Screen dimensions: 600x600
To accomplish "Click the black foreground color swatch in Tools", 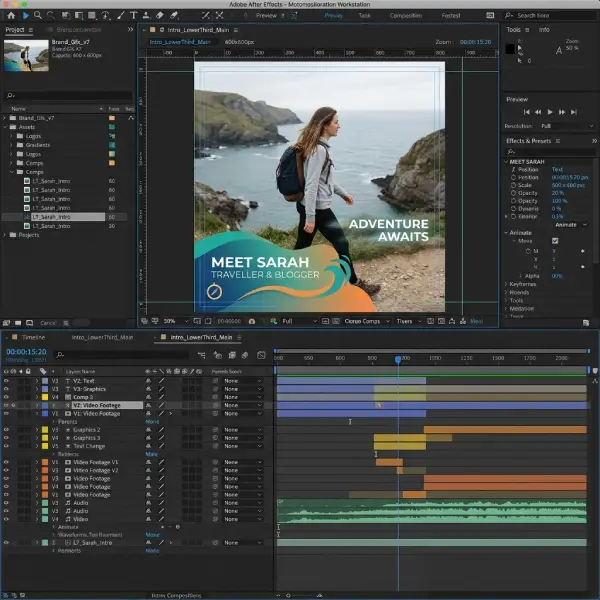I will pos(510,49).
